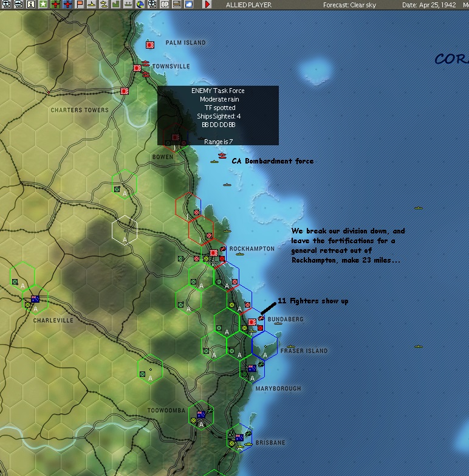
Task: Select the Japanese base at Palm Island
Action: pos(150,45)
